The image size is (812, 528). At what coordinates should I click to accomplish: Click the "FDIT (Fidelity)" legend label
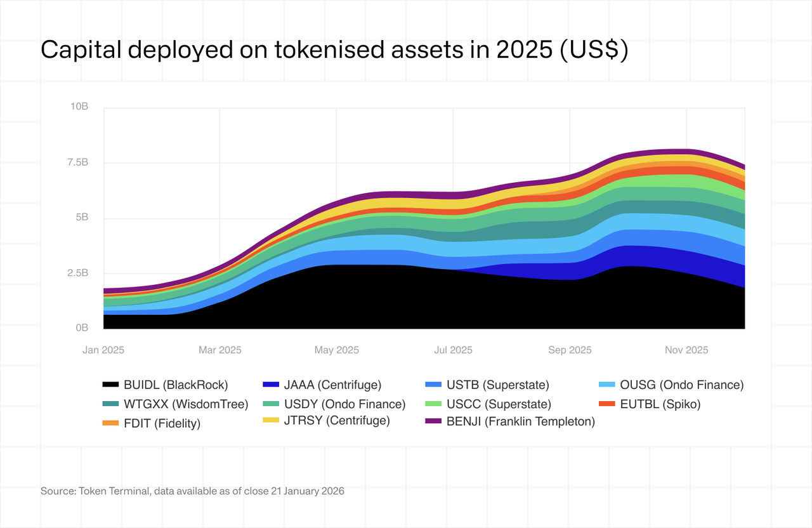162,423
